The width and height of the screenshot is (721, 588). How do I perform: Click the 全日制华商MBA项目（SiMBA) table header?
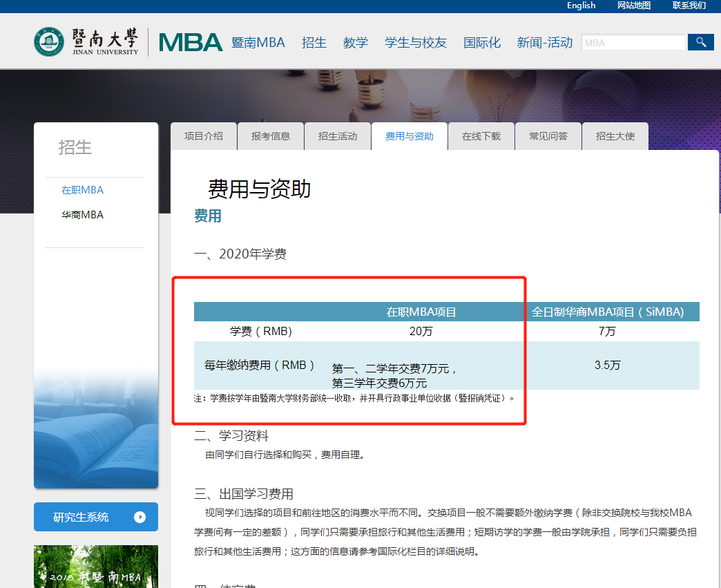[x=608, y=312]
